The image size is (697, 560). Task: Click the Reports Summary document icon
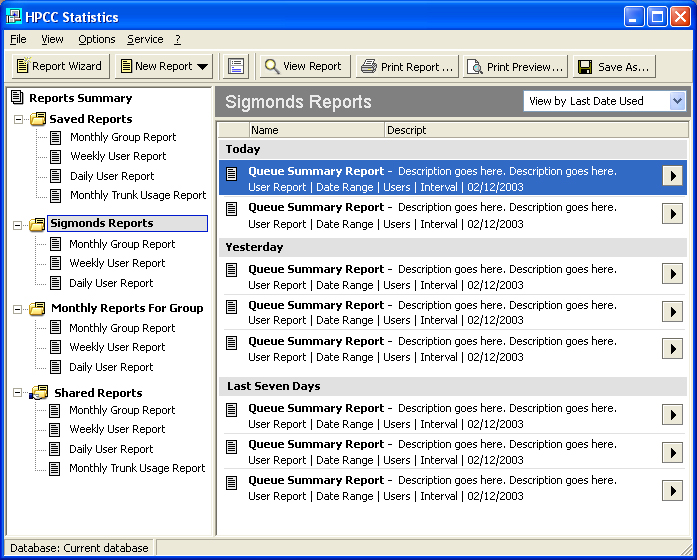[x=17, y=98]
